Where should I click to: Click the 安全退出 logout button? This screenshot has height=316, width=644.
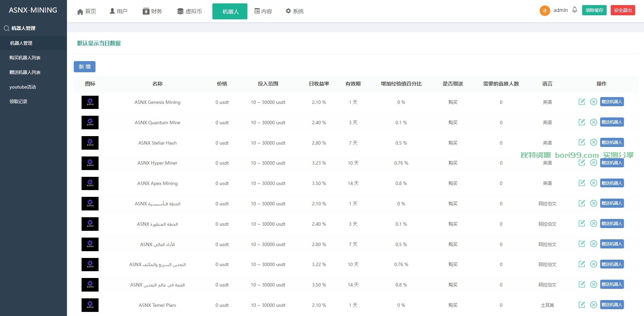623,10
